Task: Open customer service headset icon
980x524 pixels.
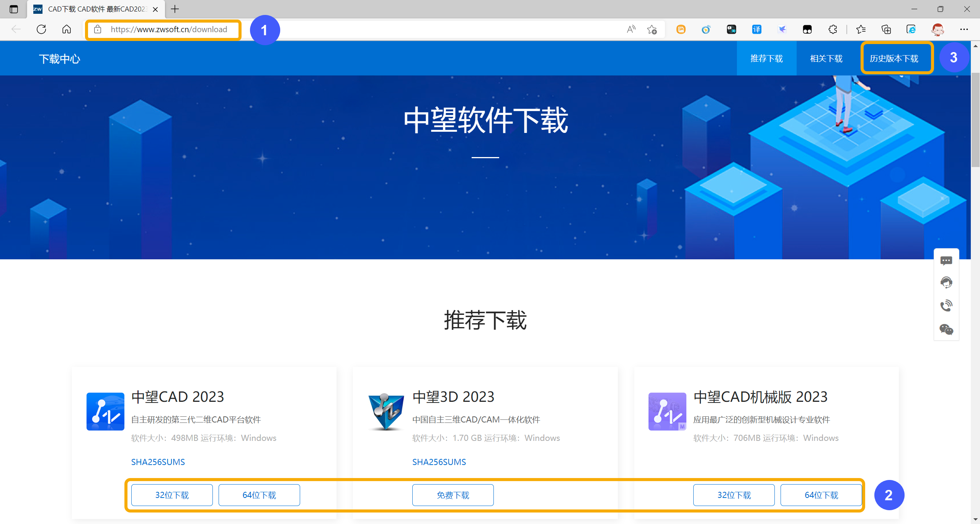Action: pyautogui.click(x=946, y=283)
